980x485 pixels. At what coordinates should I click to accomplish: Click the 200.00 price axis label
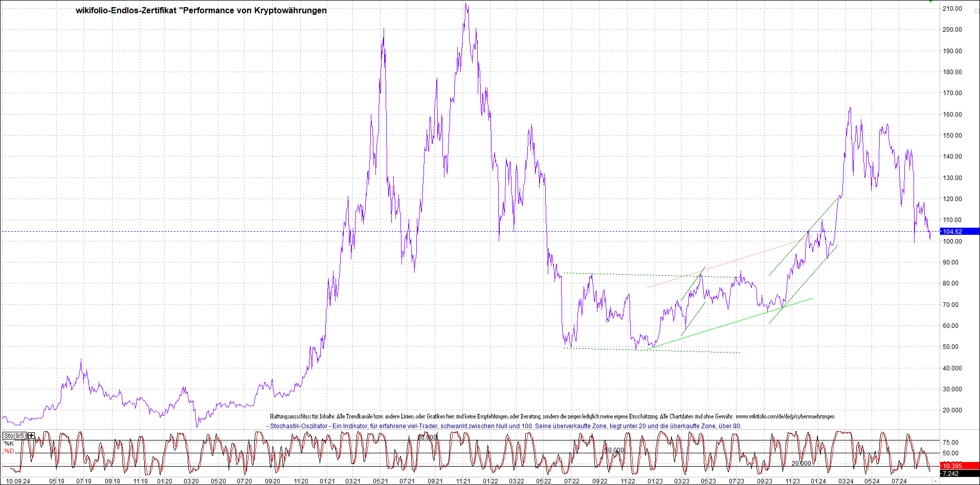(x=952, y=30)
